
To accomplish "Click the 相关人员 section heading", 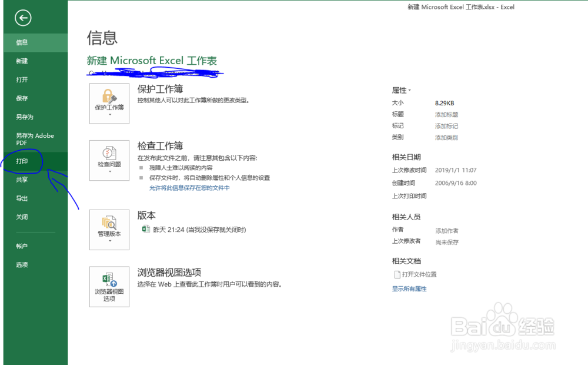I will pyautogui.click(x=406, y=217).
